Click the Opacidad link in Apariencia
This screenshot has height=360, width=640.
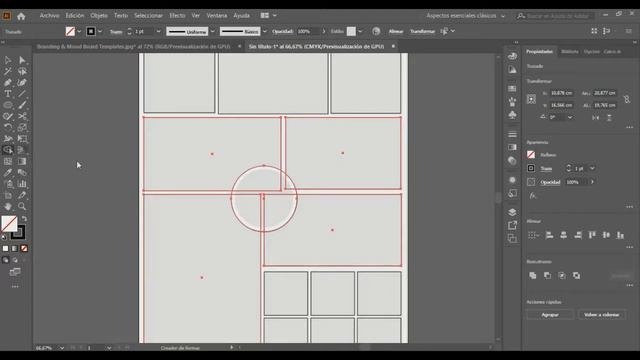pos(550,182)
